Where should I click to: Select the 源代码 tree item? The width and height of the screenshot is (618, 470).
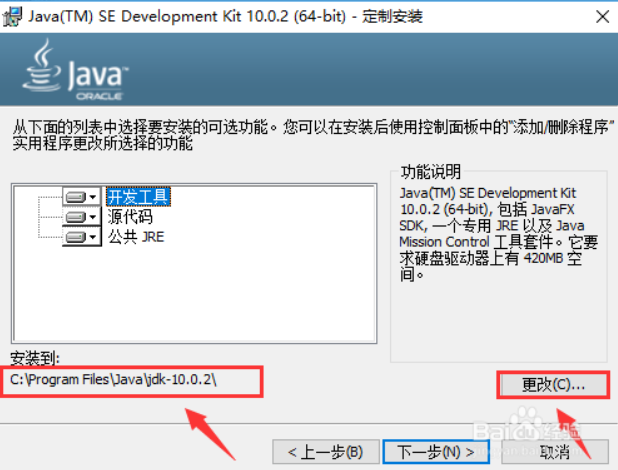130,216
